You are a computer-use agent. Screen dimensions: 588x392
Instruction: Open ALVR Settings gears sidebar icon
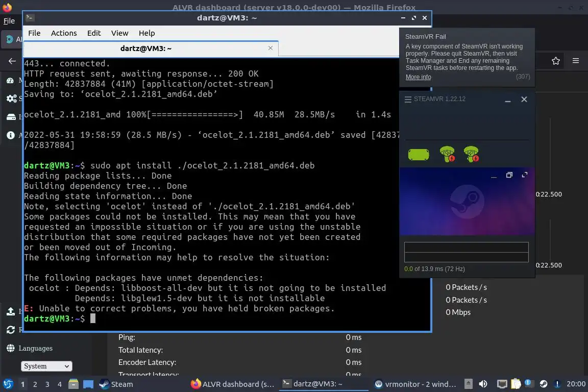[11, 99]
